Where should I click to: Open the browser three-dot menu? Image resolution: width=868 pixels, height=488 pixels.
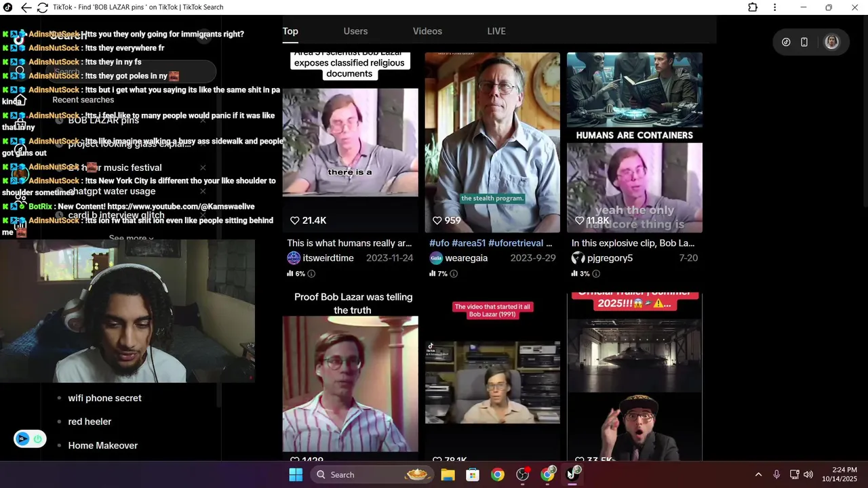coord(774,7)
